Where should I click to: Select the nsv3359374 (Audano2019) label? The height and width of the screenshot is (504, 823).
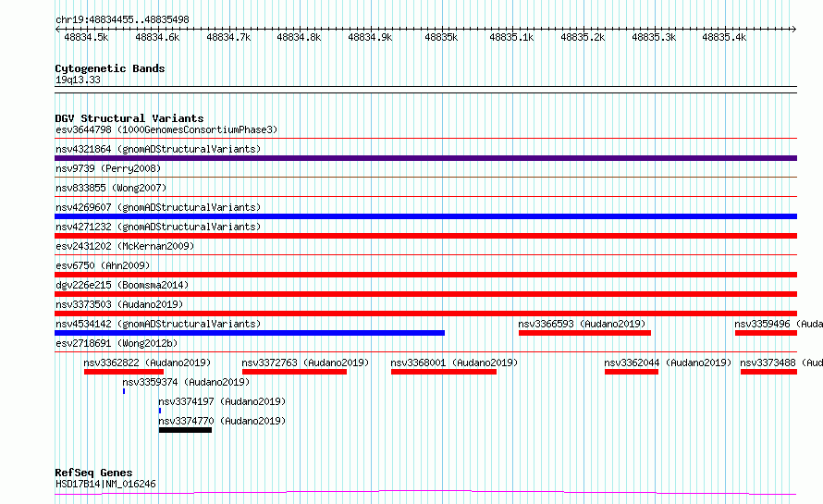pos(186,382)
